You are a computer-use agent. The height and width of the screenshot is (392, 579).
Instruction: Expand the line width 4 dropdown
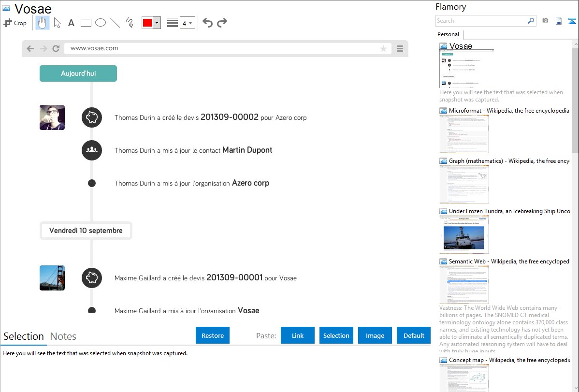(190, 23)
